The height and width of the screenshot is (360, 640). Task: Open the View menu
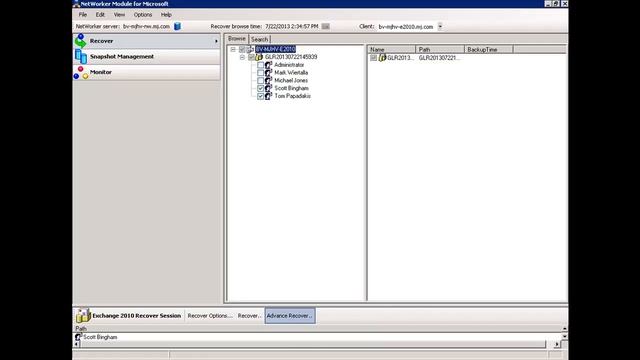(x=119, y=15)
